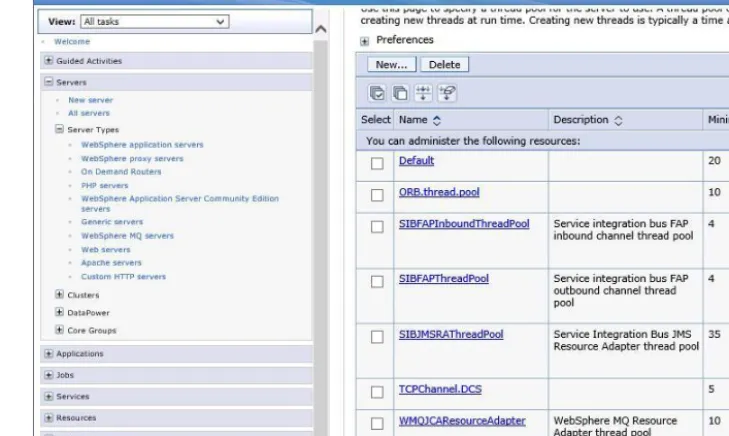Open Generic servers
This screenshot has height=436, width=729.
point(112,222)
